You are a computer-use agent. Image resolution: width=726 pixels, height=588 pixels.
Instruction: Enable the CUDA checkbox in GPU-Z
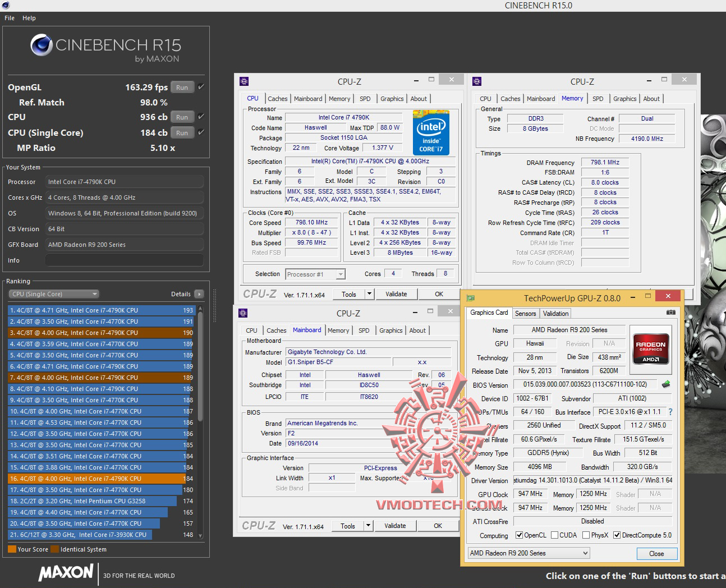554,535
